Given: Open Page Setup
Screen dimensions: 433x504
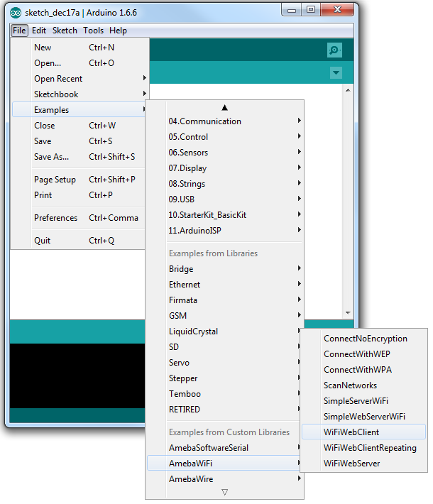Looking at the screenshot, I should [x=79, y=180].
